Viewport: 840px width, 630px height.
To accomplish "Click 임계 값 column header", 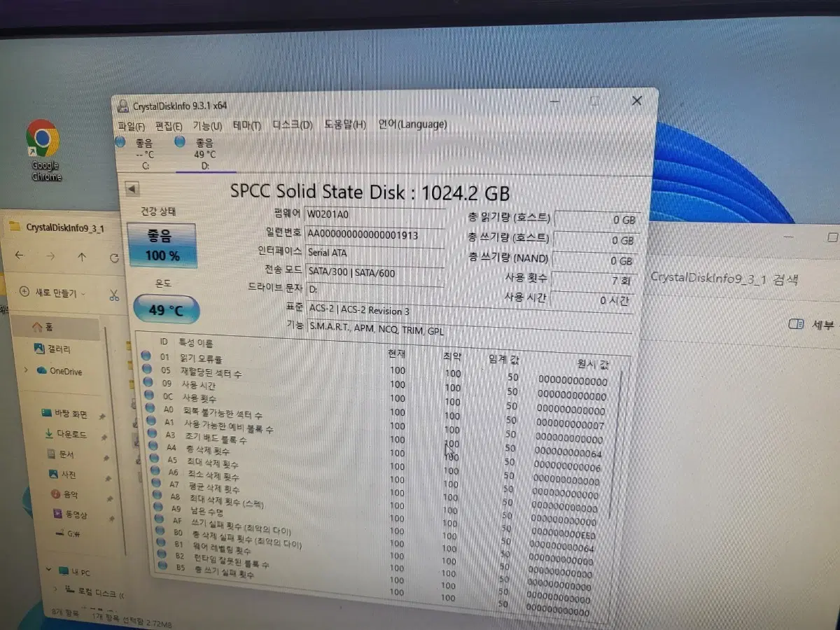I will click(504, 360).
